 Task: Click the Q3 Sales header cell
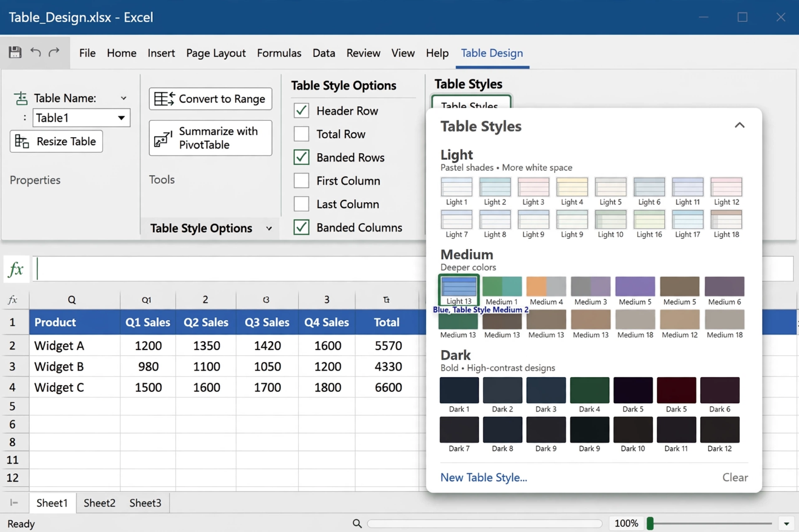(267, 322)
